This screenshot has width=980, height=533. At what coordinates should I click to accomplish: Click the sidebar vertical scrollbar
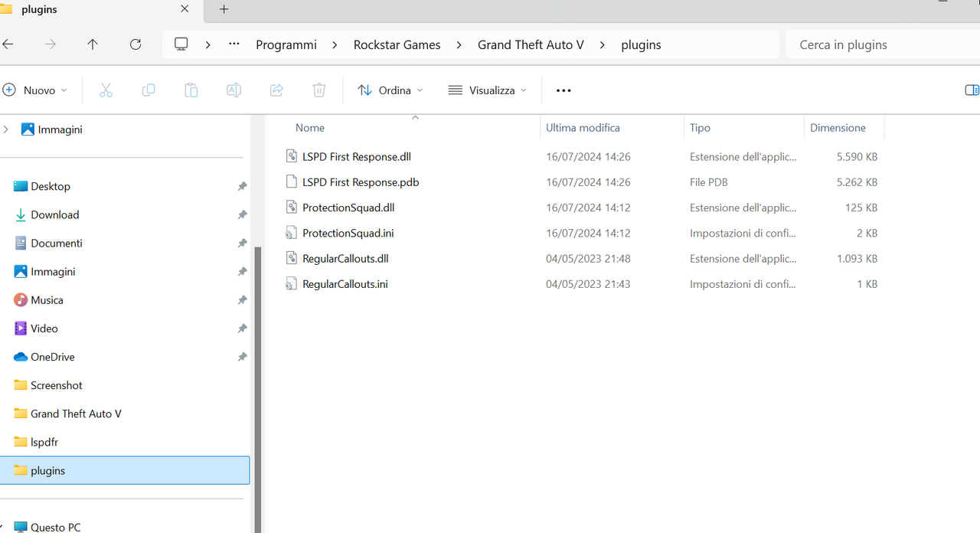(x=257, y=389)
